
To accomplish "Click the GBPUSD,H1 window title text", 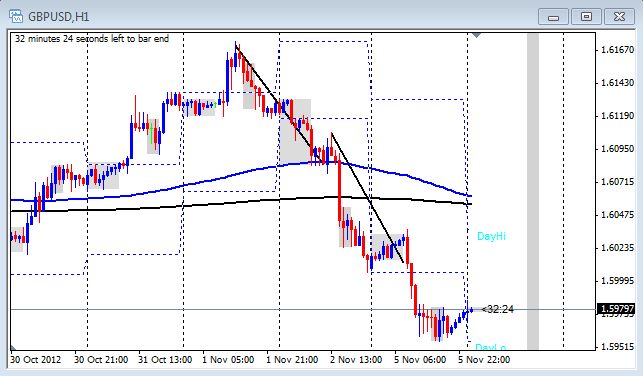I will (x=58, y=17).
